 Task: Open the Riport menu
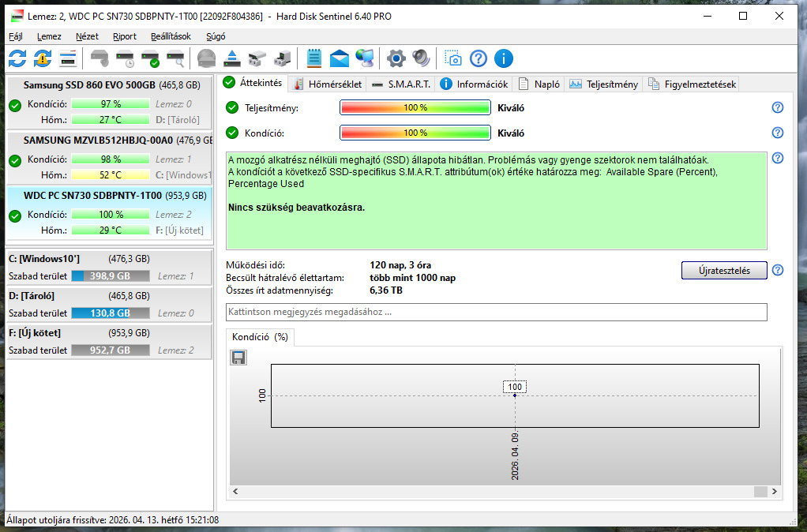click(125, 36)
